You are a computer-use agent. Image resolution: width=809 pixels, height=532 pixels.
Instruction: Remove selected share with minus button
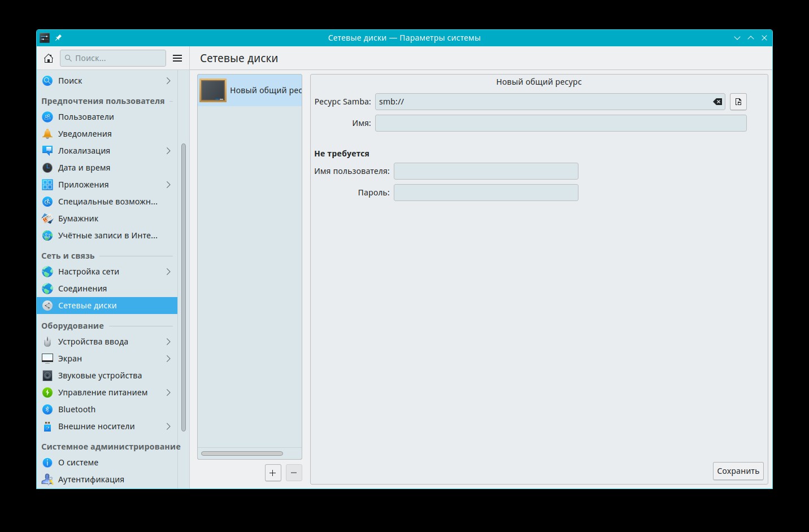point(294,473)
